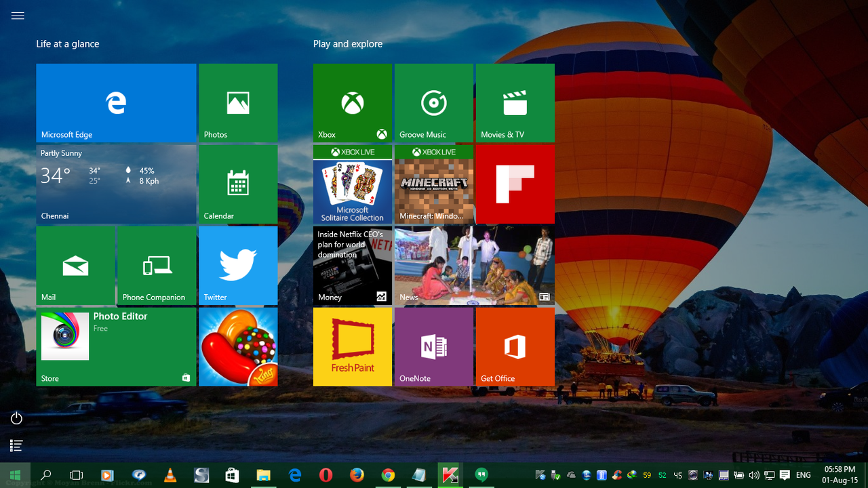Screen dimensions: 868x488
Task: Click the webcam tray icon
Action: (x=693, y=475)
